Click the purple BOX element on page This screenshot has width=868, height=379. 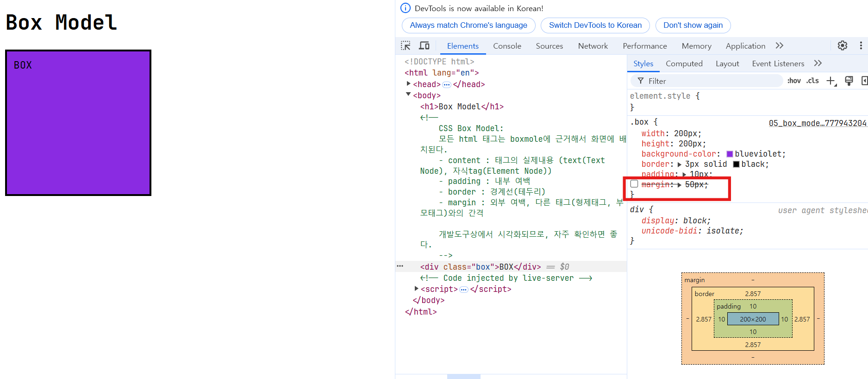[x=78, y=123]
